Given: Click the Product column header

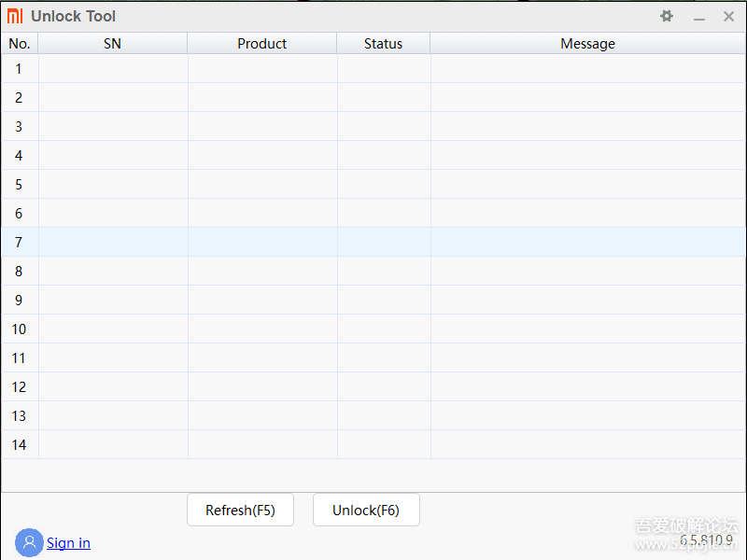Looking at the screenshot, I should [x=261, y=44].
